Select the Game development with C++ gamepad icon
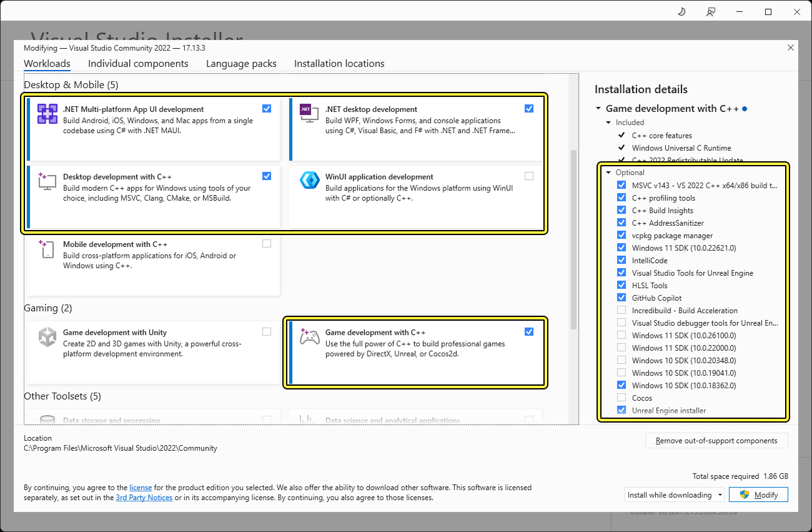 pos(309,338)
